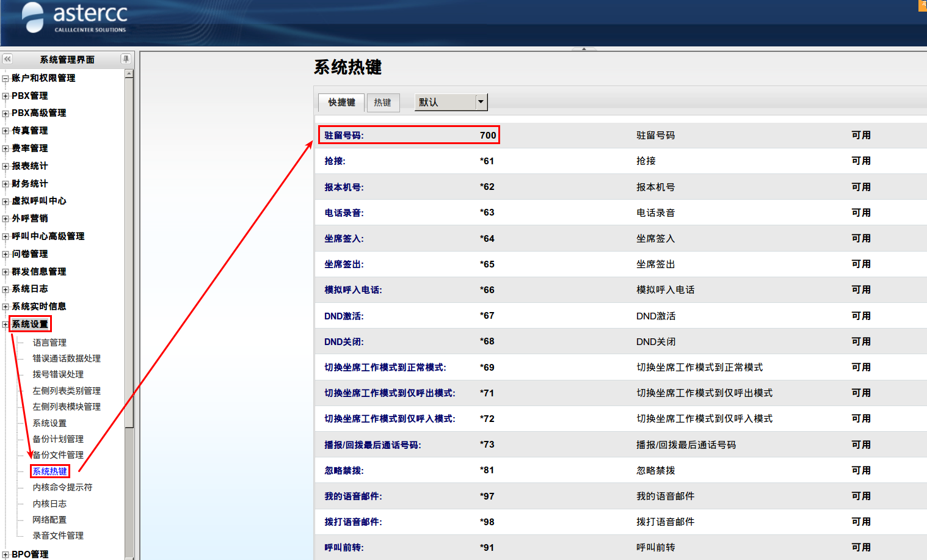This screenshot has width=927, height=560.
Task: Open 备份计划管理 in the tree
Action: click(58, 439)
